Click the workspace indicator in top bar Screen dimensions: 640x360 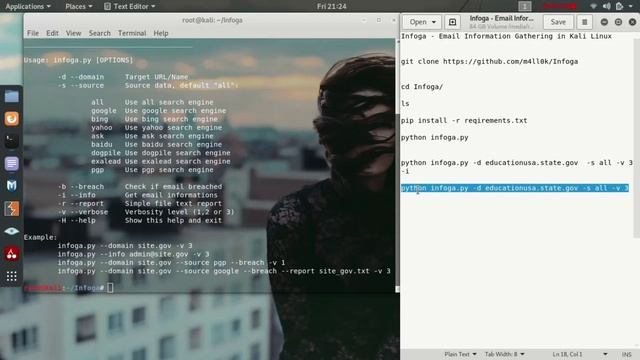525,6
